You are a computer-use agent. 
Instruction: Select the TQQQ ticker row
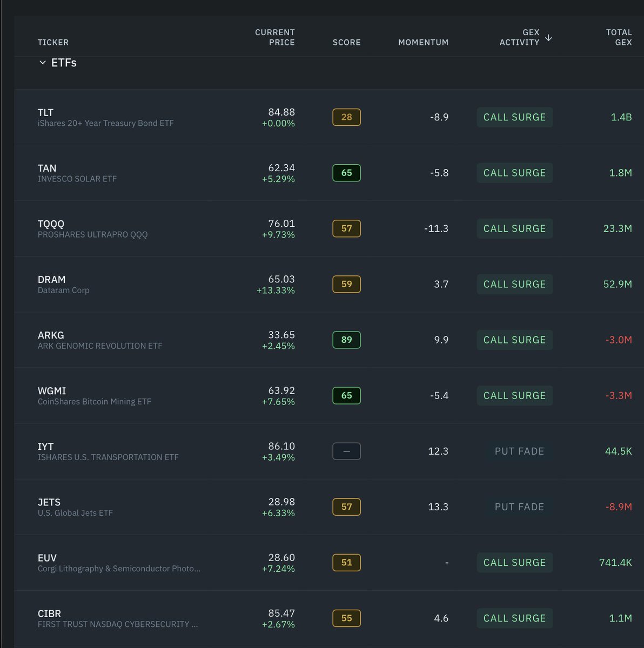[329, 228]
